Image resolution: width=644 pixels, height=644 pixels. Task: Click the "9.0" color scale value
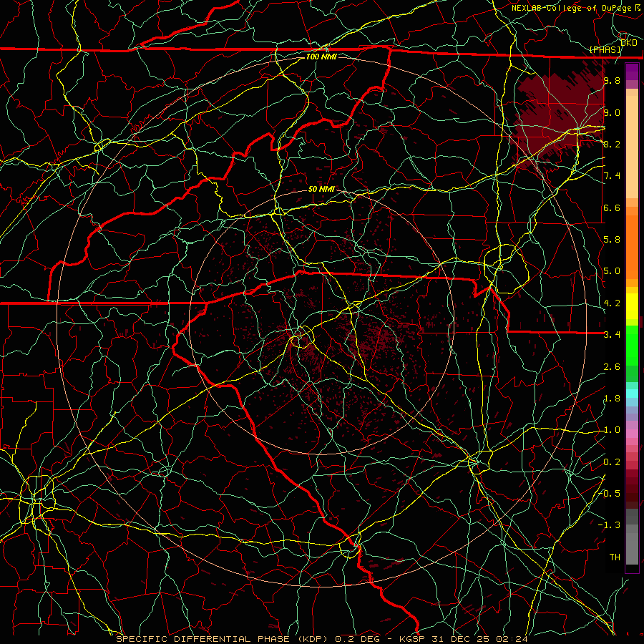(612, 112)
